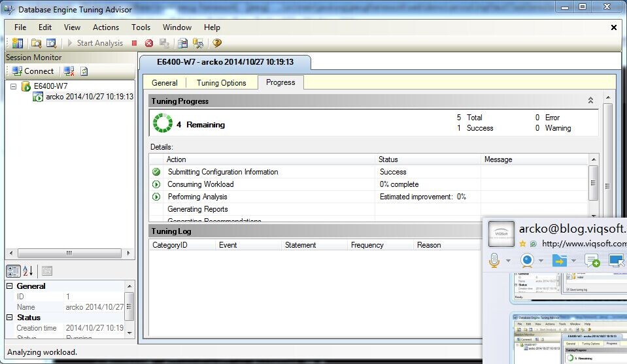Click the red Stop Analysis X icon
627x364 pixels.
(149, 42)
